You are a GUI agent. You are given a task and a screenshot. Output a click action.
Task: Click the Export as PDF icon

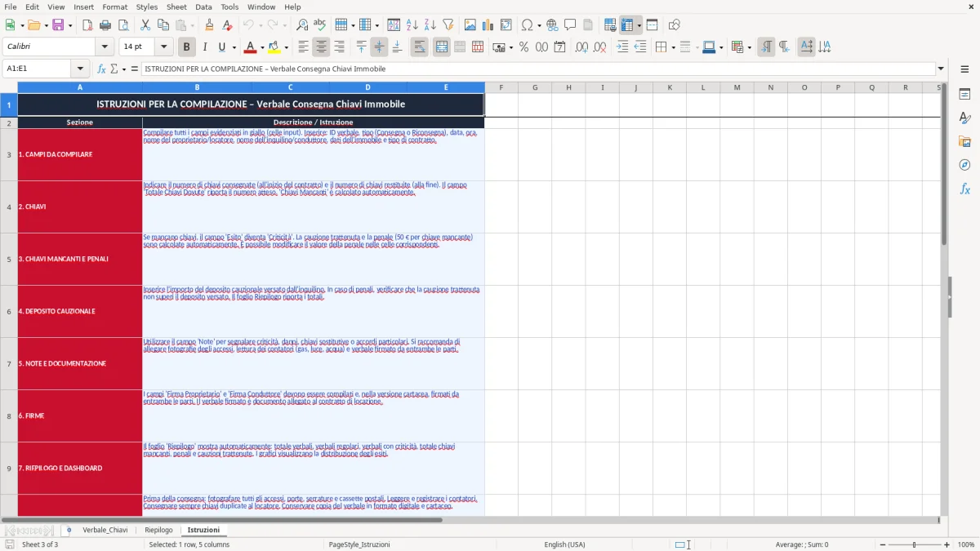click(87, 25)
